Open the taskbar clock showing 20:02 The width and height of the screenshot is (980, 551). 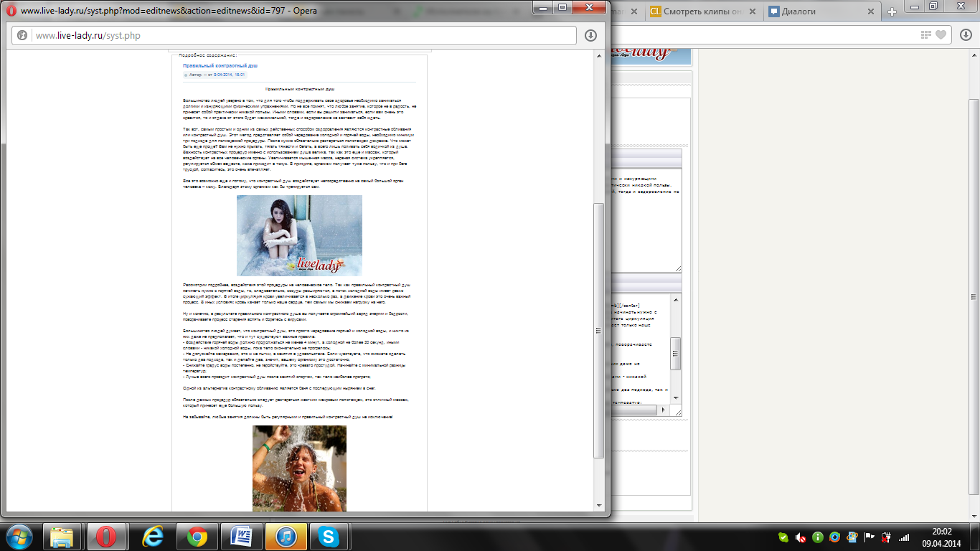[x=943, y=537]
